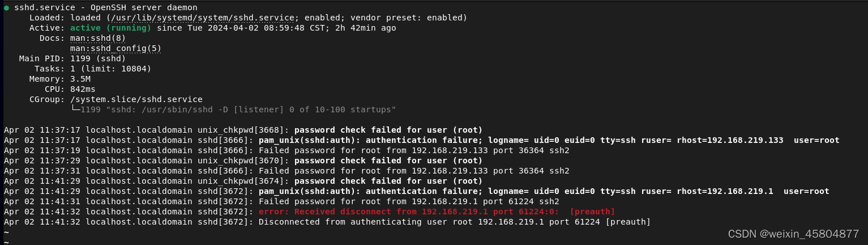Click the Main PID value 1199 (sshd)
Screen dimensions: 868x245
coord(98,58)
